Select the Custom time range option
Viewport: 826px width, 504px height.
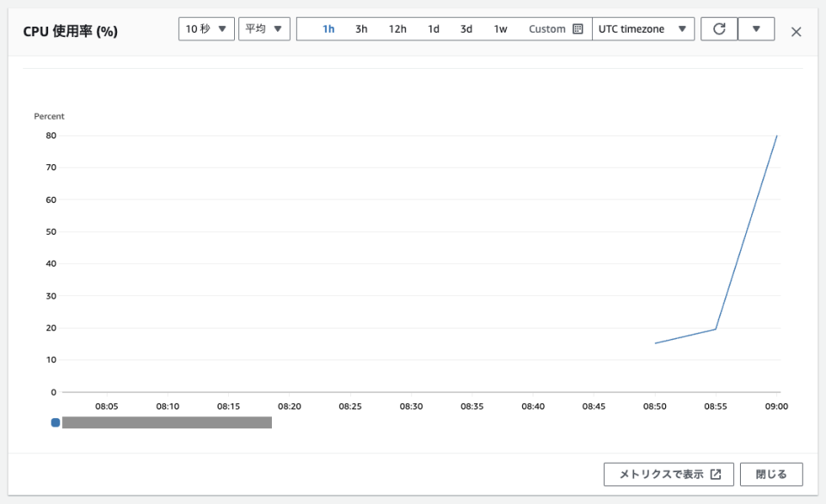546,28
